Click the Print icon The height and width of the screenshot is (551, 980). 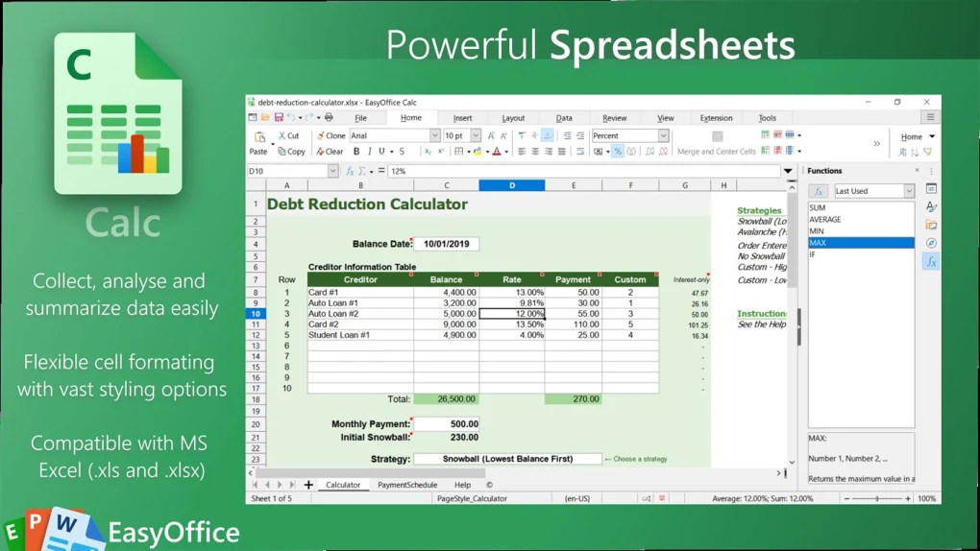click(329, 118)
